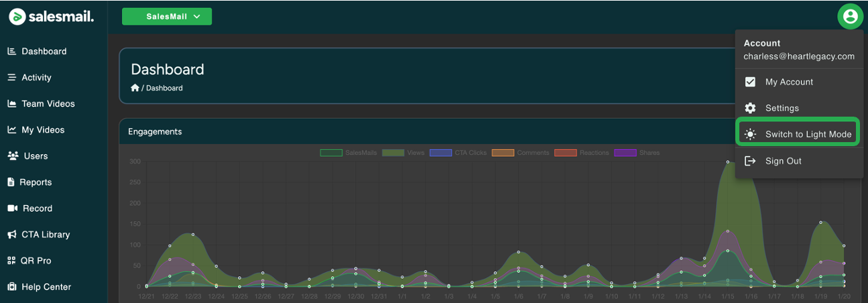Click the Record camera icon
Image resolution: width=868 pixels, height=303 pixels.
[12, 208]
